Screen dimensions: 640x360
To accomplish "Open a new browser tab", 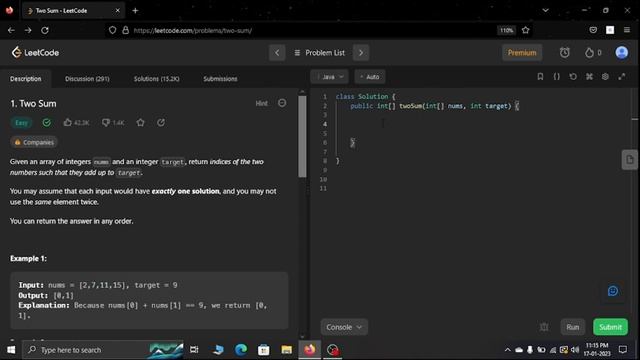I will click(135, 11).
